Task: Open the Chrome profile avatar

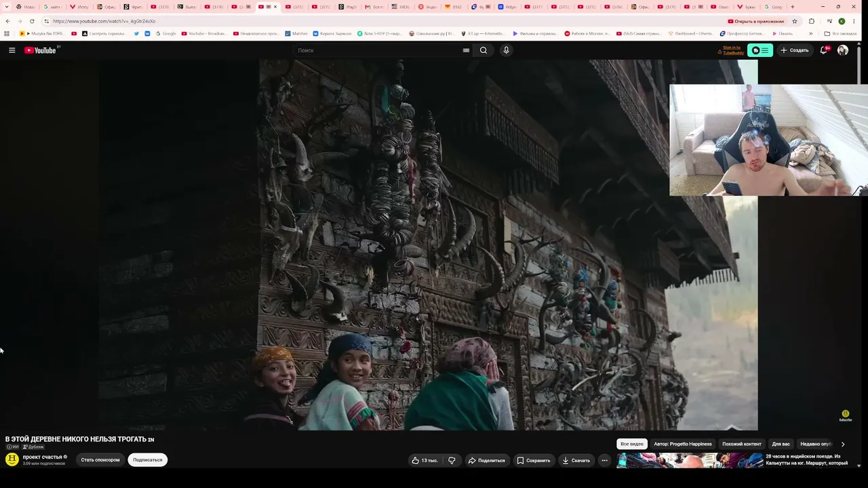Action: click(842, 21)
